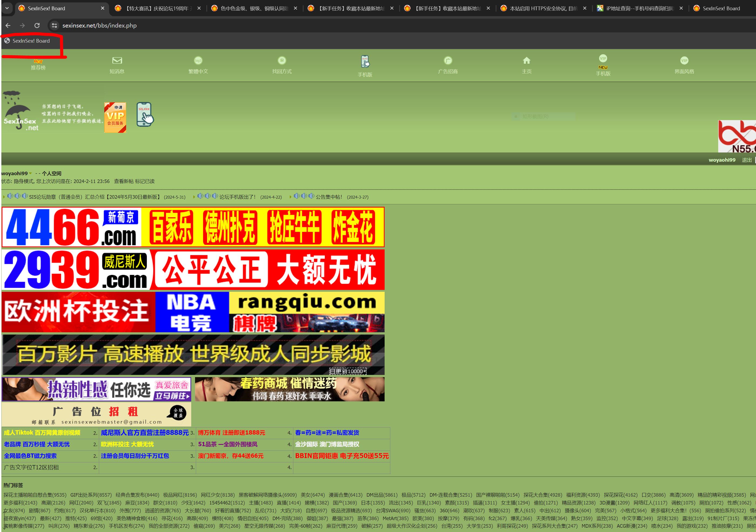The height and width of the screenshot is (532, 756).
Task: Open the 找回方式 icon
Action: click(x=282, y=60)
